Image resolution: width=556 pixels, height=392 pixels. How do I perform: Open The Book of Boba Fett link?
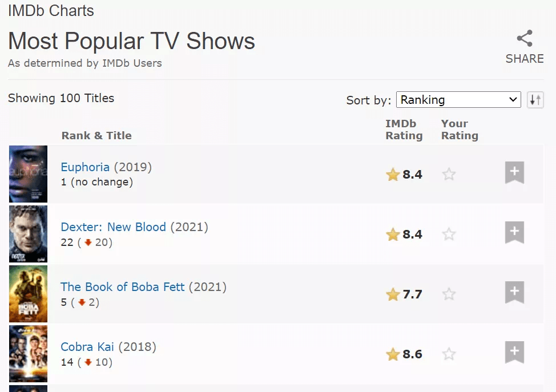[x=123, y=287]
